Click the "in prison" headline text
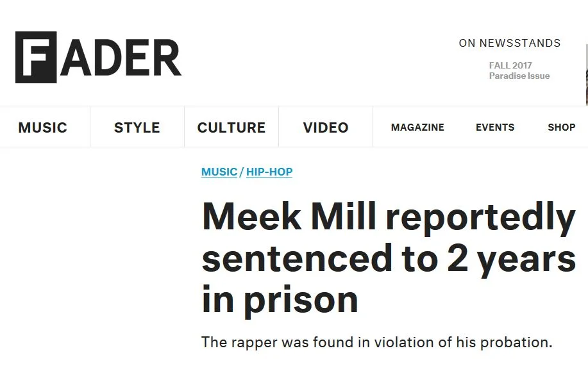The width and height of the screenshot is (588, 378). point(280,299)
